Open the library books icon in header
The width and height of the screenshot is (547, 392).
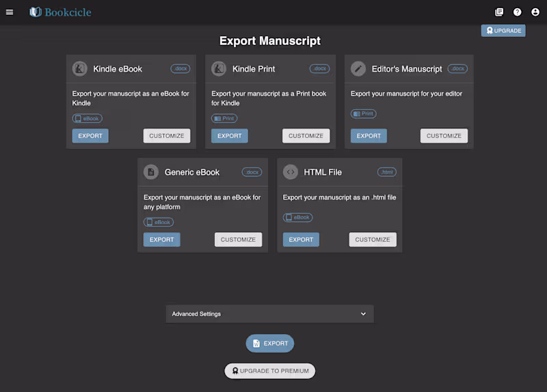coord(499,12)
